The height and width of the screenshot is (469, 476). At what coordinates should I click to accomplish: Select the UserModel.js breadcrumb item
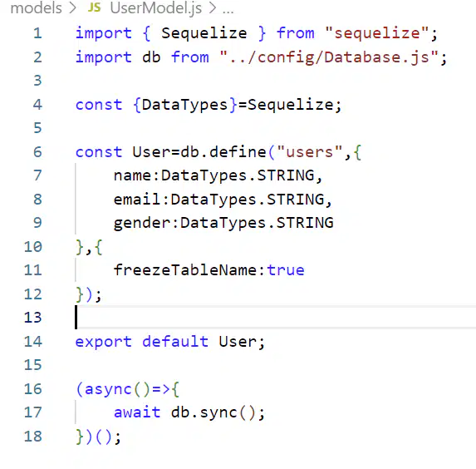(x=155, y=8)
